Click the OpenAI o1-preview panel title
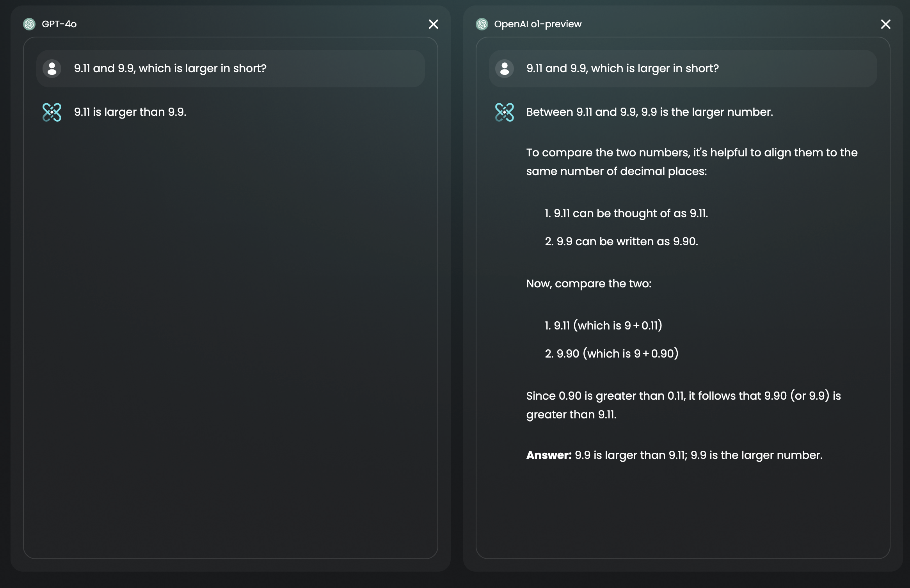 [537, 24]
